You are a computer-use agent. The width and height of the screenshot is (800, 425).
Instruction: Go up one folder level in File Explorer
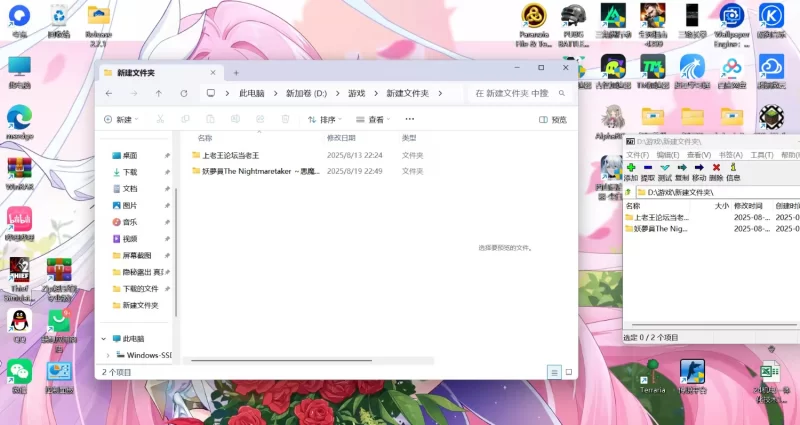159,93
